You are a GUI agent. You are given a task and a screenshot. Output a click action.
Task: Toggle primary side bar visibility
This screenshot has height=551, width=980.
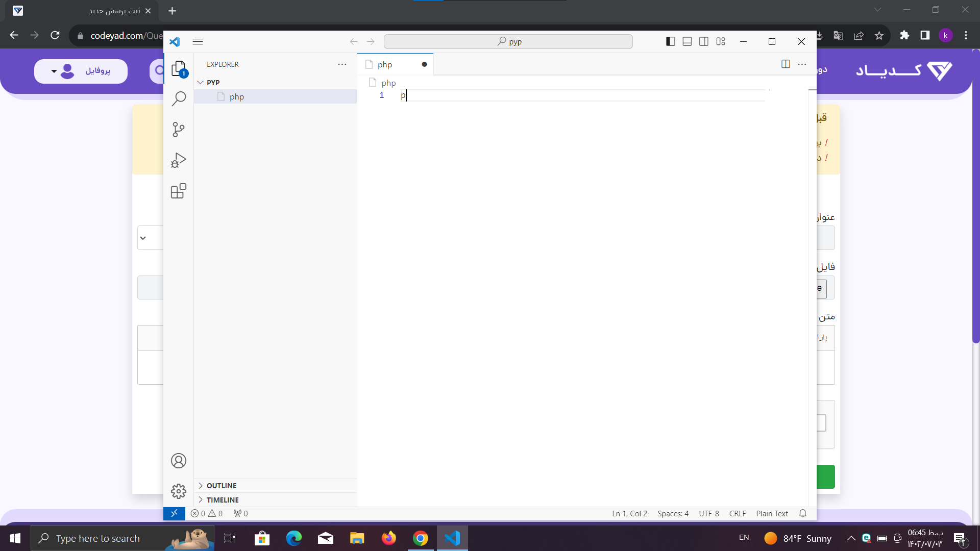(671, 41)
